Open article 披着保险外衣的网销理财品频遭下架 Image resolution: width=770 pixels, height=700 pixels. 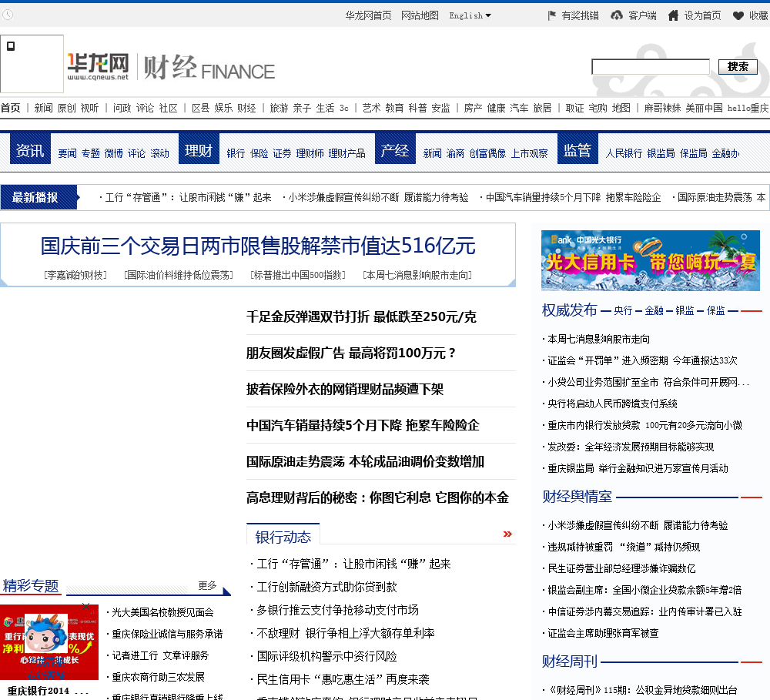click(x=345, y=390)
